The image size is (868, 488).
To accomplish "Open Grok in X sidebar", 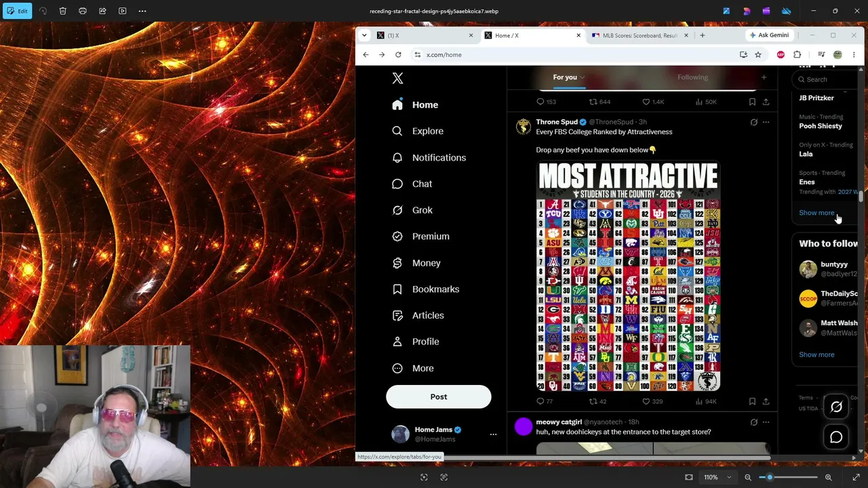I will pyautogui.click(x=412, y=210).
